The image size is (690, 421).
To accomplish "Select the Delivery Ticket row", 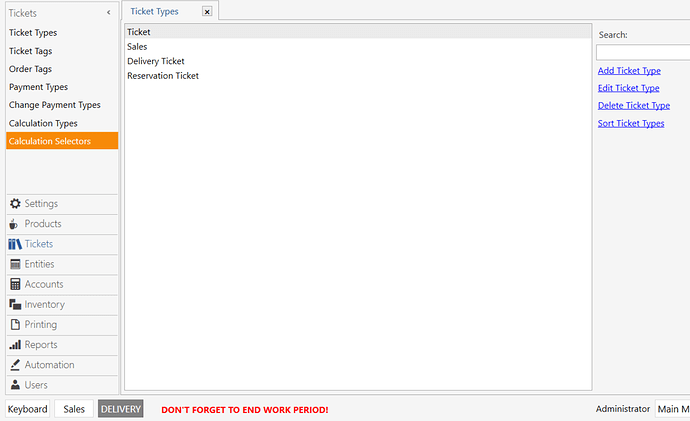I will coord(358,61).
